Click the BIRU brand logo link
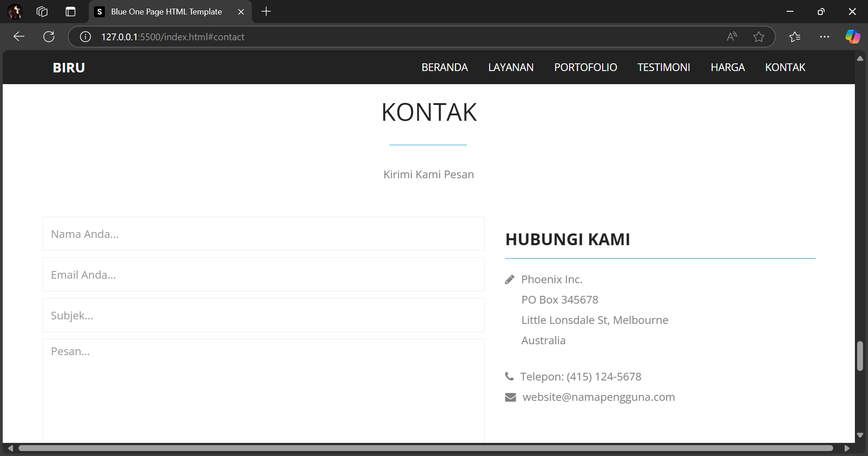The width and height of the screenshot is (868, 456). click(69, 67)
